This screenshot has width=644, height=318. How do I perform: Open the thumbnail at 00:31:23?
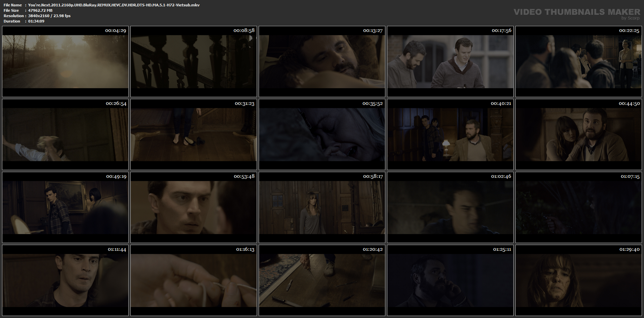(x=194, y=134)
